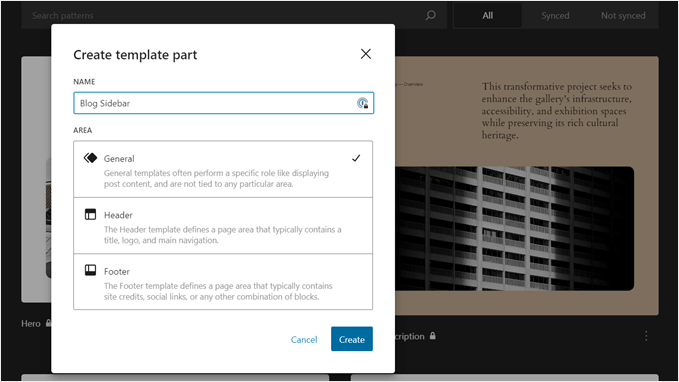Click the password manager icon in Name field

[362, 103]
